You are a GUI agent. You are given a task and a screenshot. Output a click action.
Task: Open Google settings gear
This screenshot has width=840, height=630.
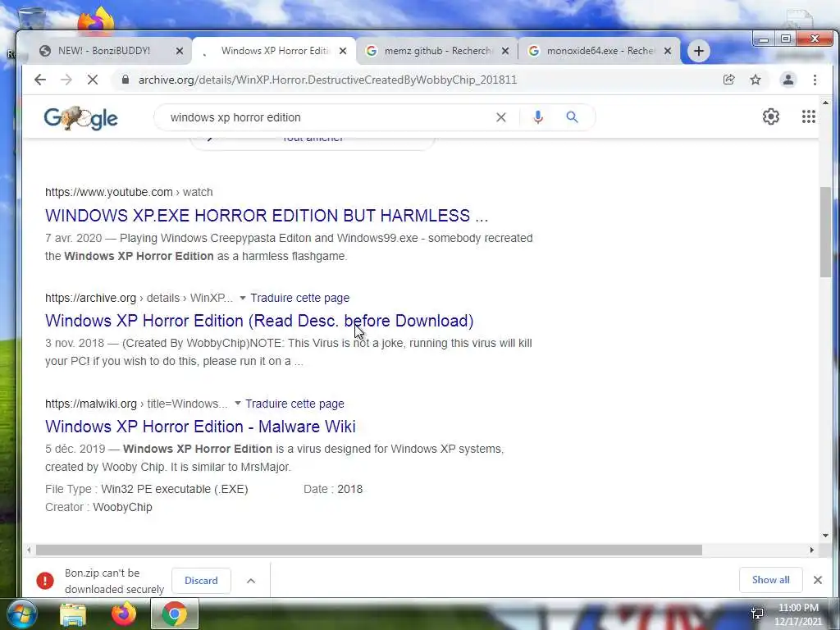click(x=771, y=116)
